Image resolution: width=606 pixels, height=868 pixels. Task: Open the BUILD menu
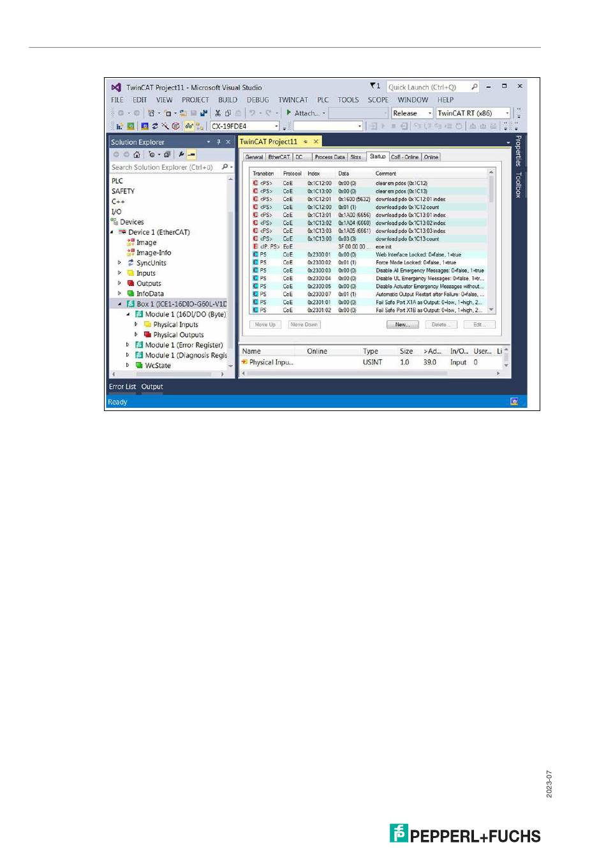point(228,100)
